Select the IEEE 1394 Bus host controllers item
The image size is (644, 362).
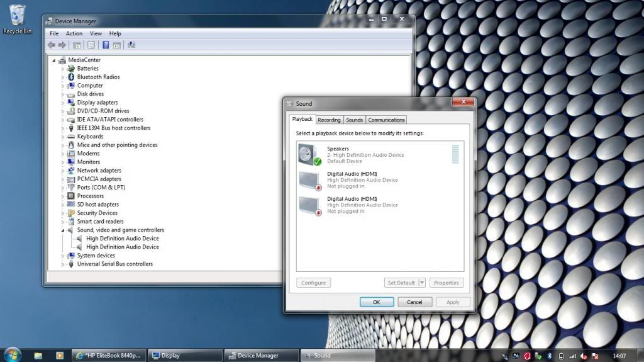coord(114,128)
